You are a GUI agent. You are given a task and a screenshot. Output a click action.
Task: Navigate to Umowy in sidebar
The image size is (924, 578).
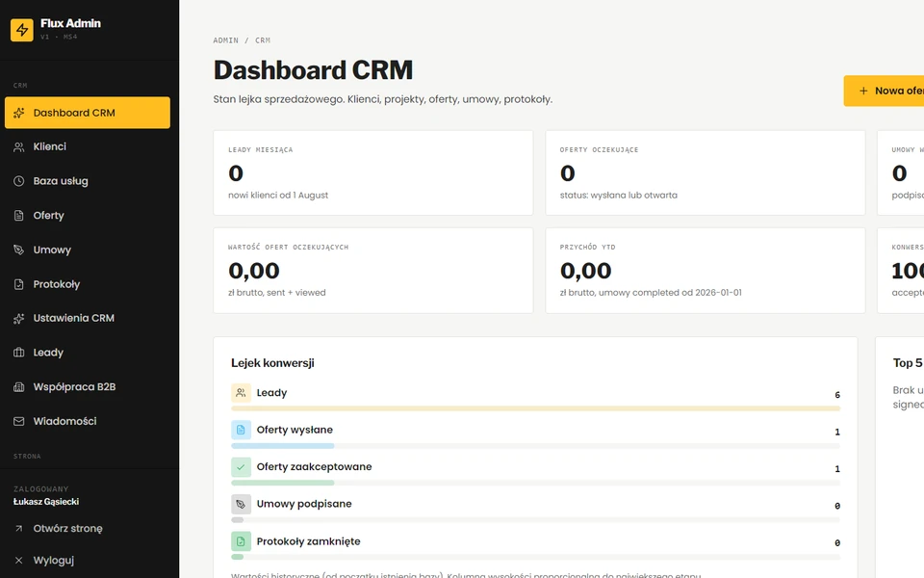(x=88, y=250)
